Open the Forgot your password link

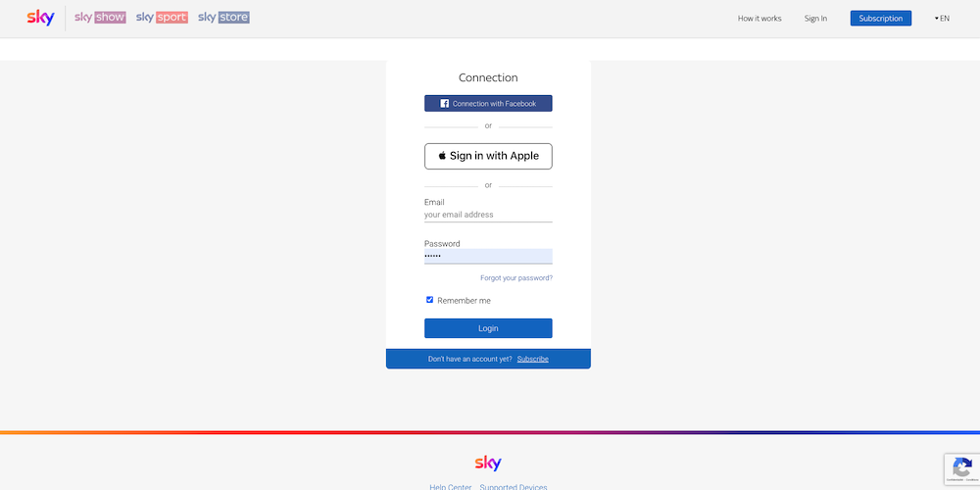pos(516,277)
